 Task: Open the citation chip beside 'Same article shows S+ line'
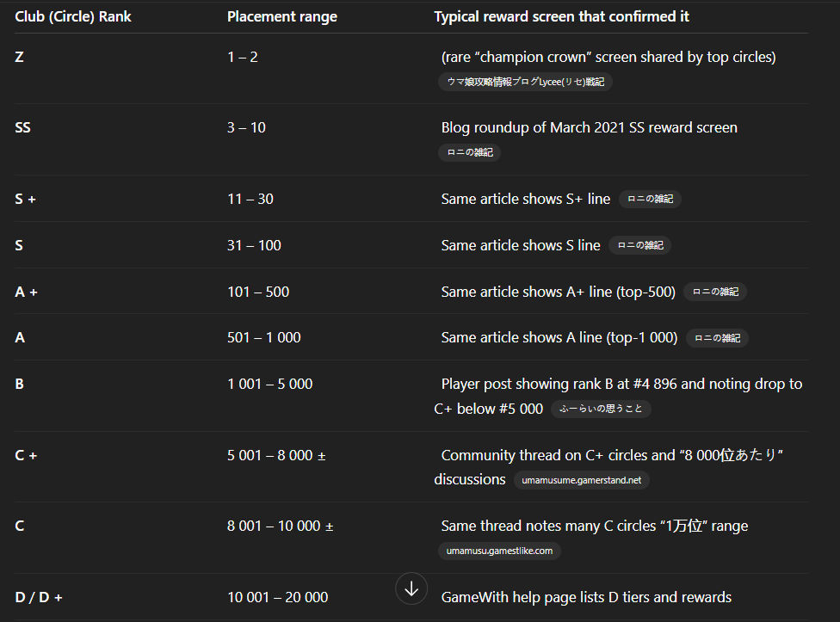coord(650,199)
